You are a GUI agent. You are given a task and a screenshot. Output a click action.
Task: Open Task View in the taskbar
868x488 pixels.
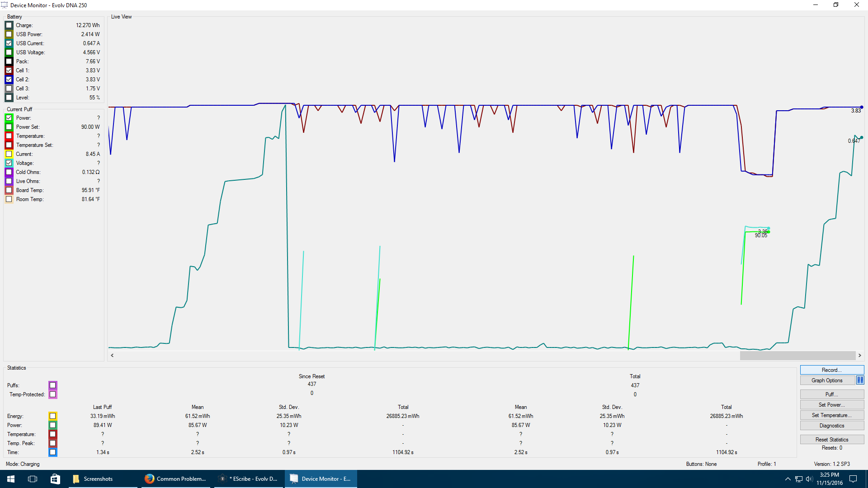click(33, 479)
